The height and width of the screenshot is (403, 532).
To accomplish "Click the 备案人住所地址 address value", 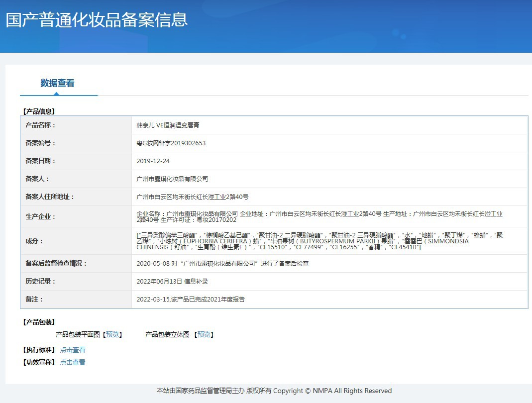I will pyautogui.click(x=192, y=197).
